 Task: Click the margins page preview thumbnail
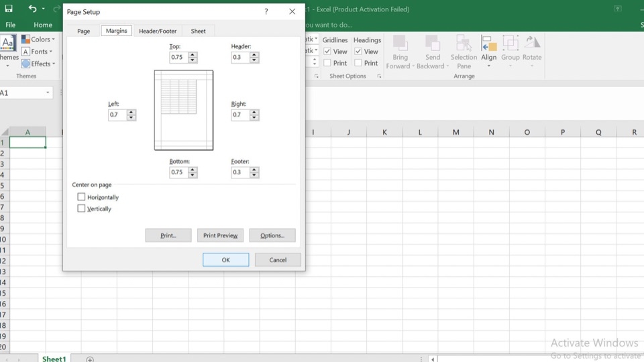click(x=184, y=110)
